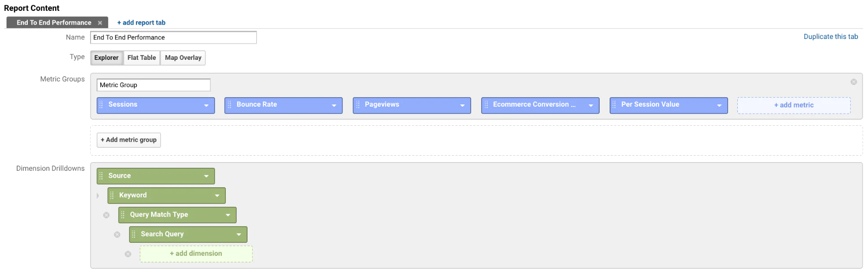Image resolution: width=868 pixels, height=274 pixels.
Task: Click the drag handle on Keyword dimension
Action: coord(112,196)
